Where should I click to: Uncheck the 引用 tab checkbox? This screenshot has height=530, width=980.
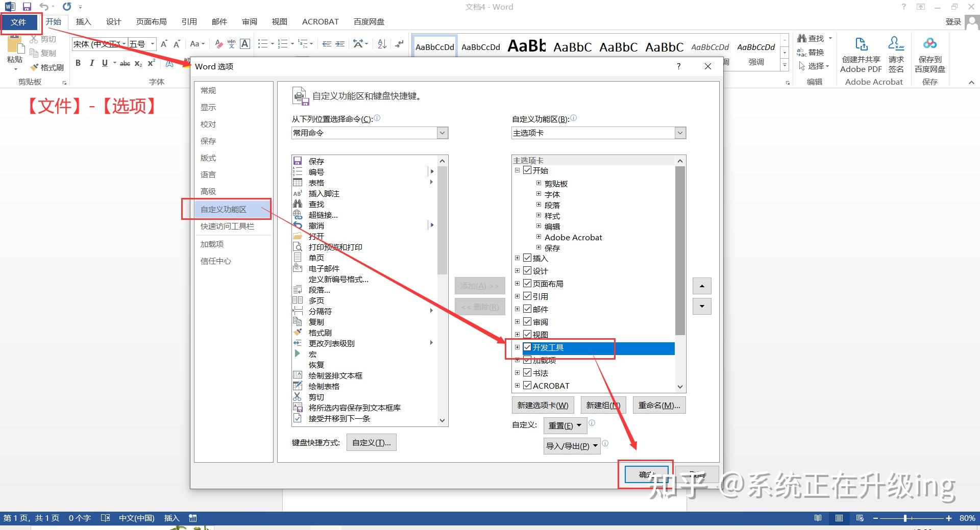click(527, 296)
